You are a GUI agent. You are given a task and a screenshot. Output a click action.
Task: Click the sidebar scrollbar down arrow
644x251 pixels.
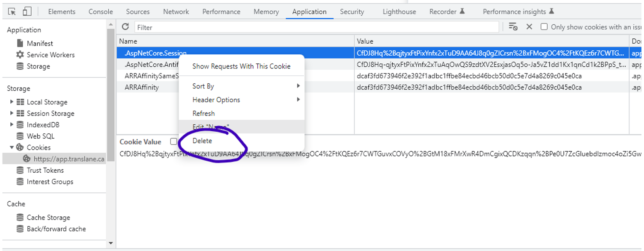111,243
